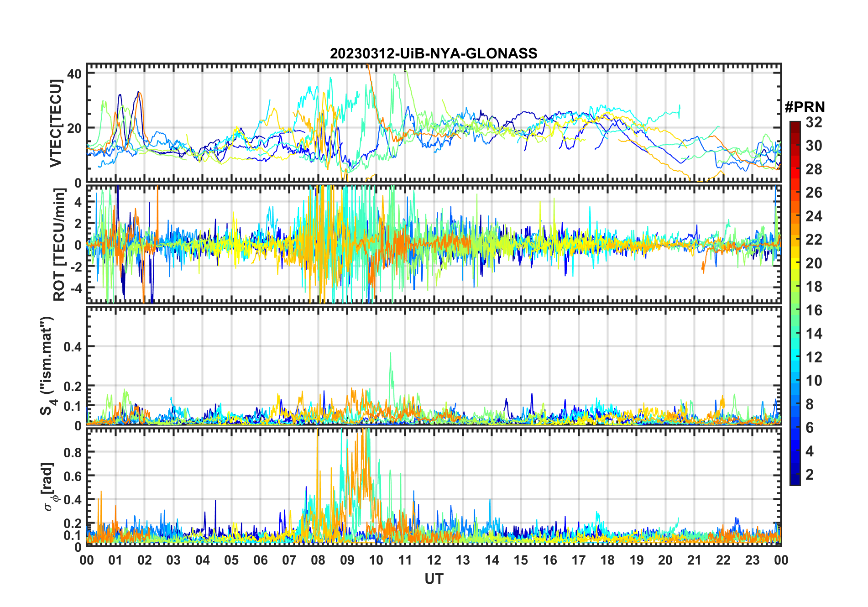Click the "0.6" tick on the sigma-phi axis
The image size is (868, 607).
point(73,476)
